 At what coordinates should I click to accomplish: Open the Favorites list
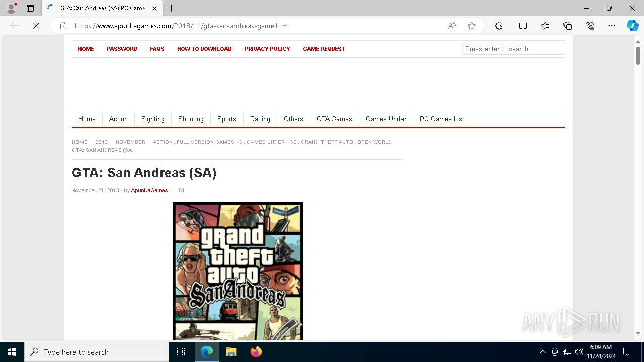(545, 26)
